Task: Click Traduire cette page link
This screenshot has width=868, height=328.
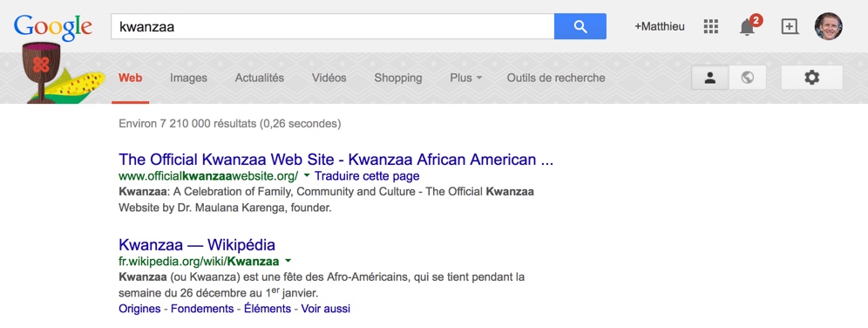Action: (367, 176)
